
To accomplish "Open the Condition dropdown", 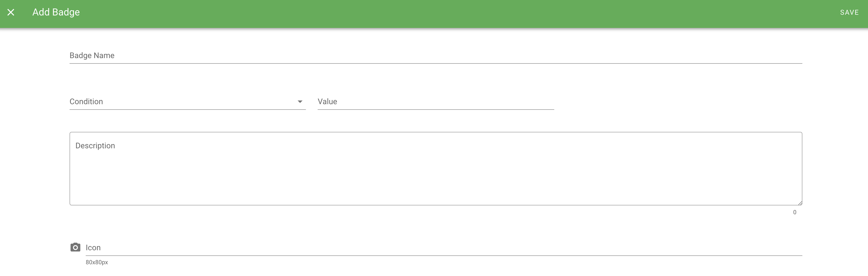I will click(x=187, y=101).
